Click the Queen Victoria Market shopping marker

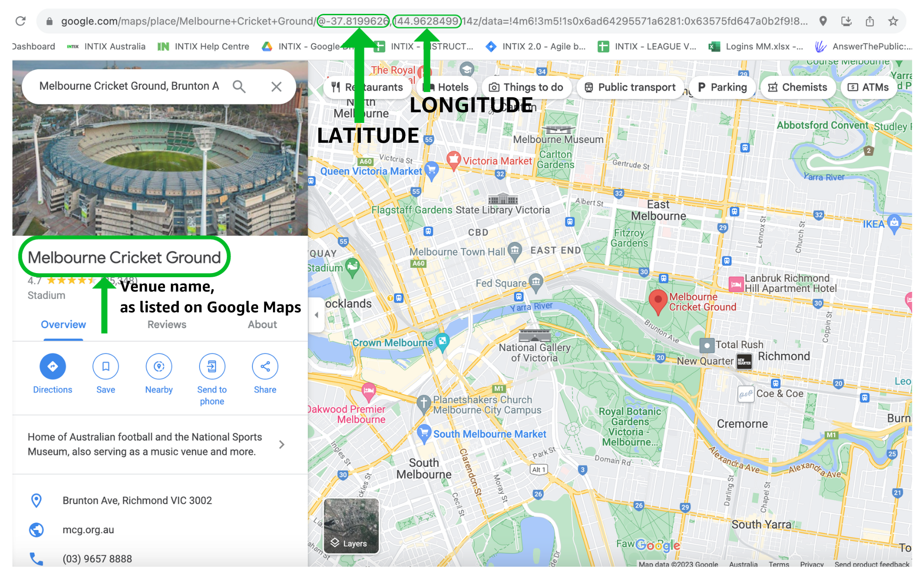tap(432, 170)
